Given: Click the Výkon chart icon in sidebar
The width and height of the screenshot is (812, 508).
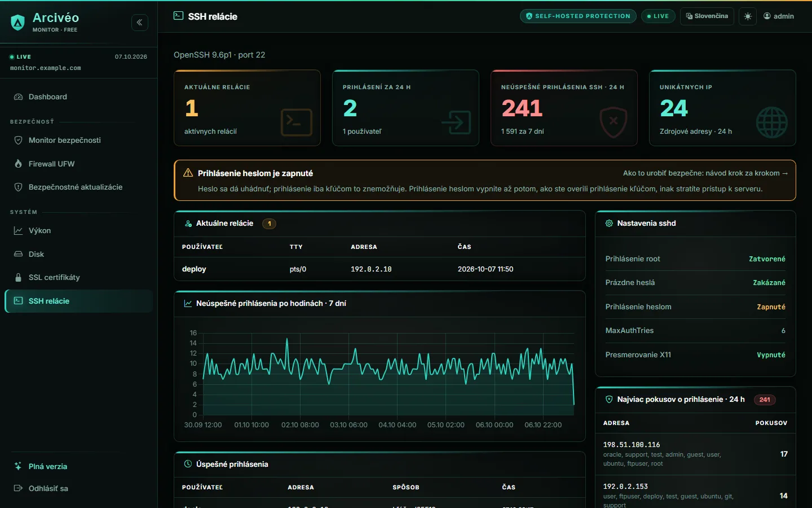Looking at the screenshot, I should (x=18, y=231).
